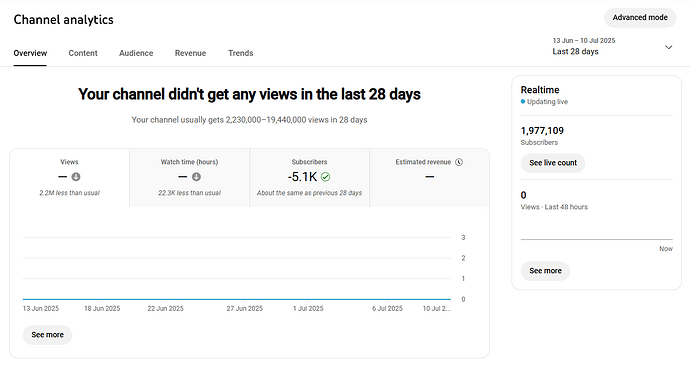Open the Audience tab
The height and width of the screenshot is (378, 690).
click(x=136, y=53)
